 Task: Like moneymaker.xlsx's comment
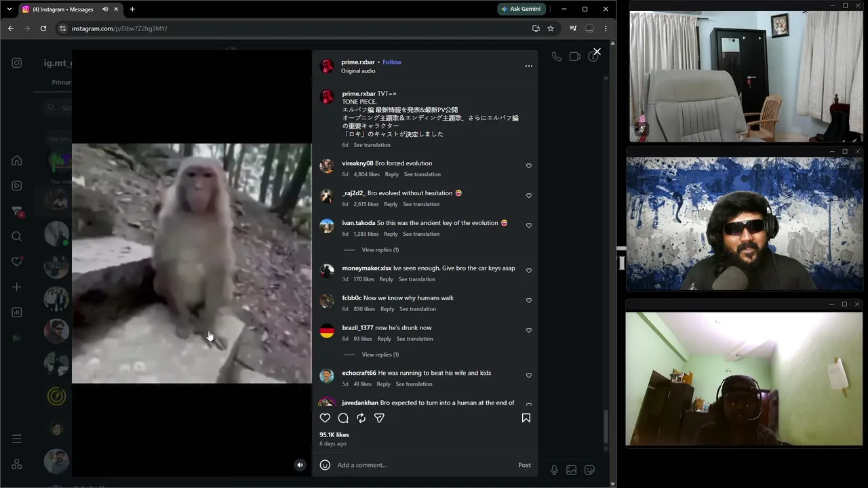click(529, 271)
